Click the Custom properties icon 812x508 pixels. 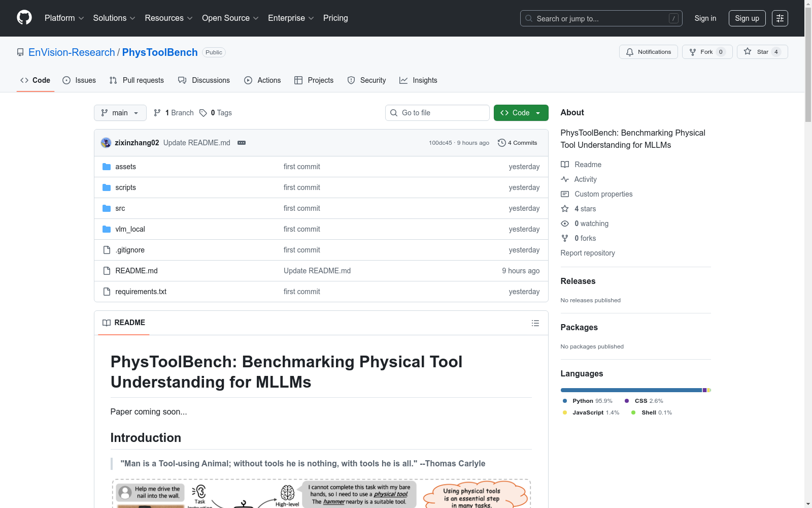565,194
